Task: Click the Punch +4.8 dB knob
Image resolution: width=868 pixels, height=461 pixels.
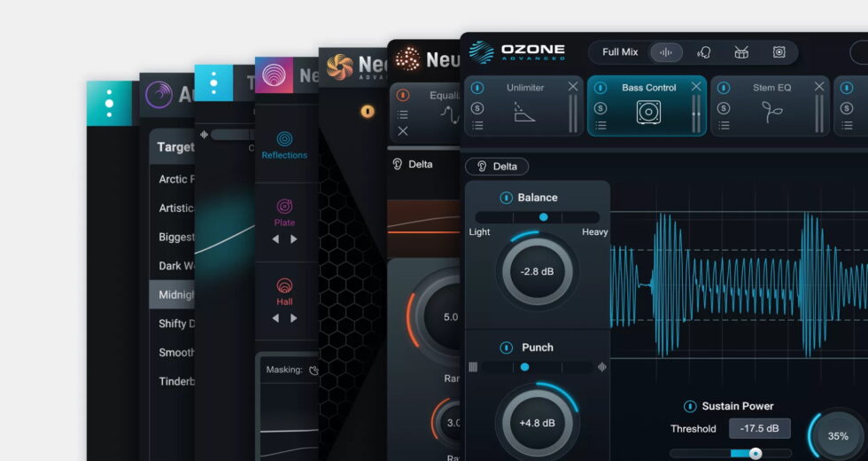Action: tap(537, 423)
